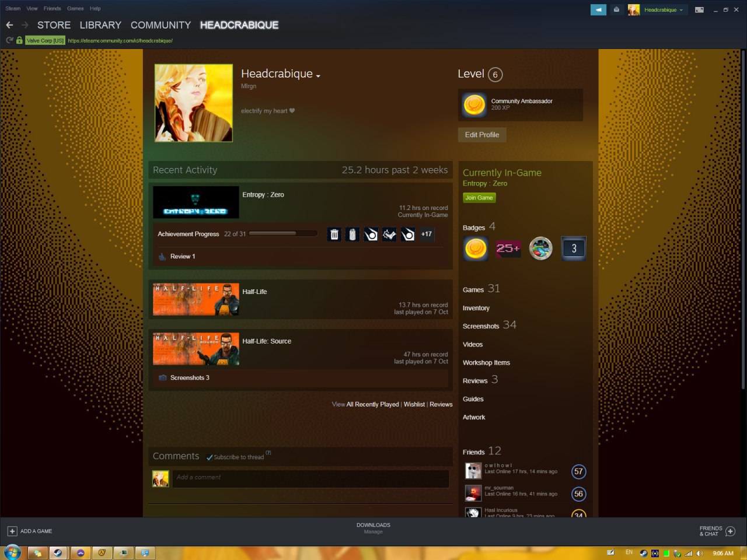
Task: Click the small avatar in the title bar
Action: point(633,9)
